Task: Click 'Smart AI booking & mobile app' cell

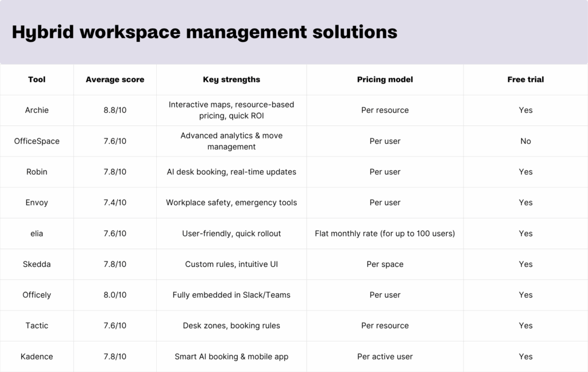Action: pos(231,356)
